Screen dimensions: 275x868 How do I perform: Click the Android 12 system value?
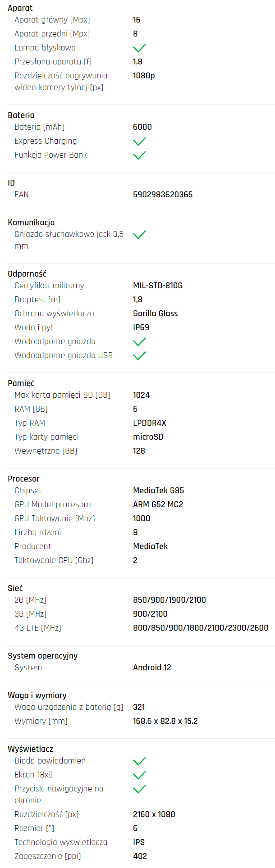[152, 668]
